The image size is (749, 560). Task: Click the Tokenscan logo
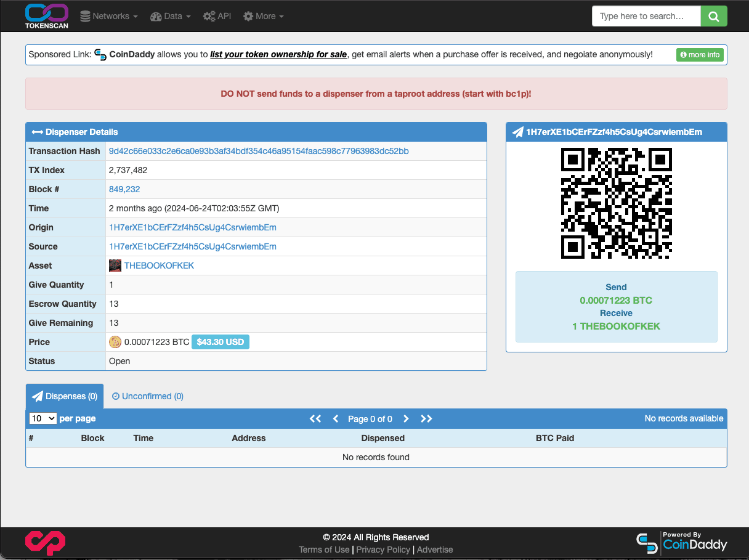[x=47, y=16]
